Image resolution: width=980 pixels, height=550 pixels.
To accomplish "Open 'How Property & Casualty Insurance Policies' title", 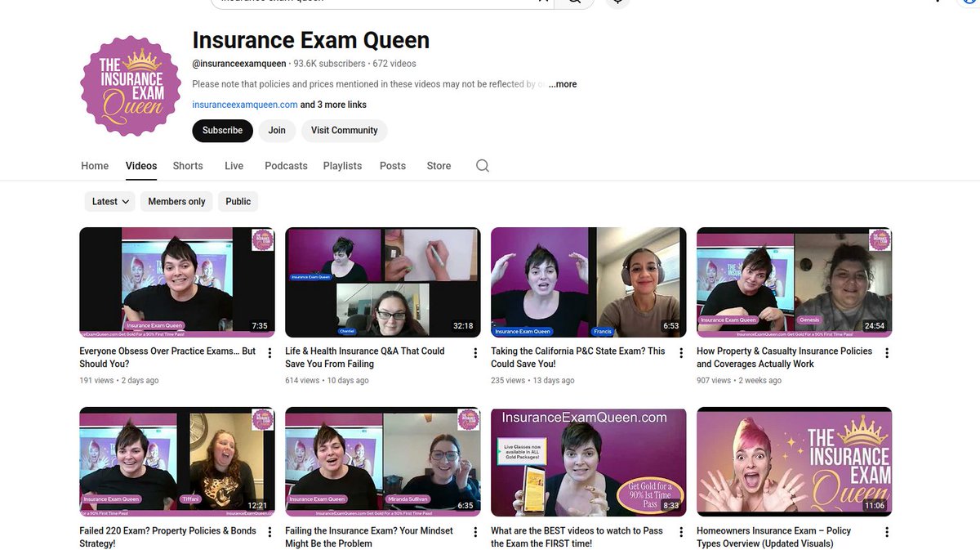I will coord(784,357).
